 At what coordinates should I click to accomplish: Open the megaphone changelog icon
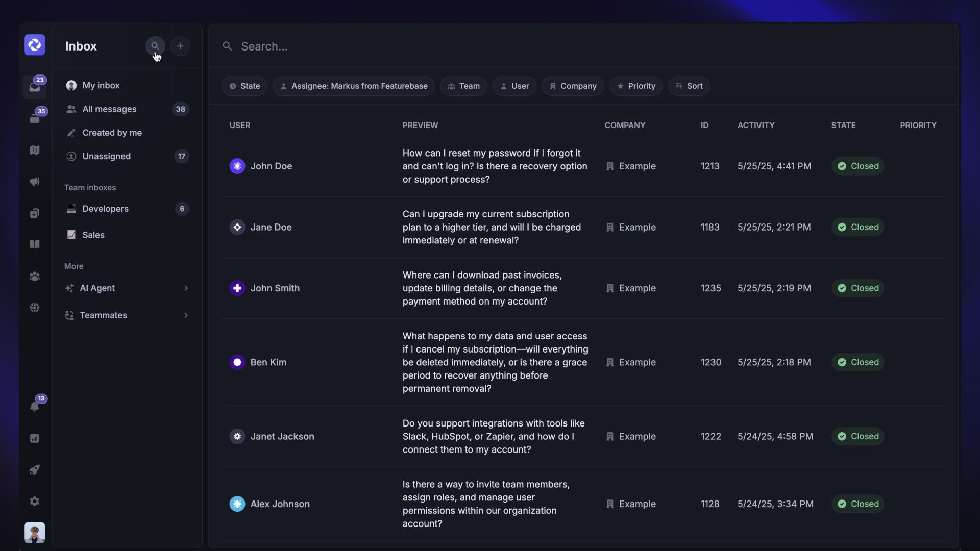click(x=35, y=182)
